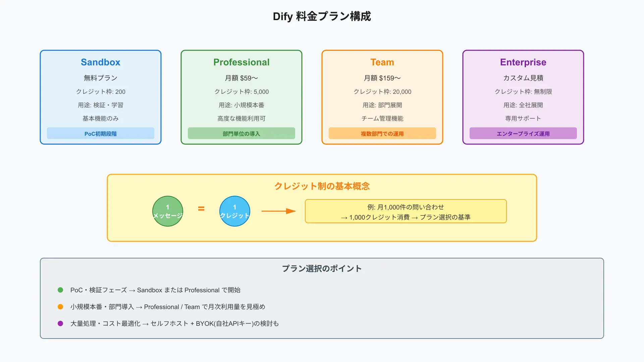Click '用途: 小規模本番' text

[x=241, y=105]
